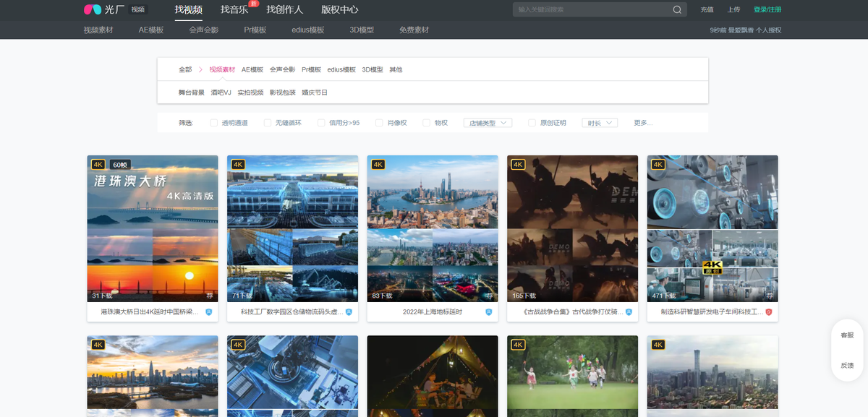The width and height of the screenshot is (868, 417).
Task: Enable 透明通道 filter checkbox
Action: [213, 123]
